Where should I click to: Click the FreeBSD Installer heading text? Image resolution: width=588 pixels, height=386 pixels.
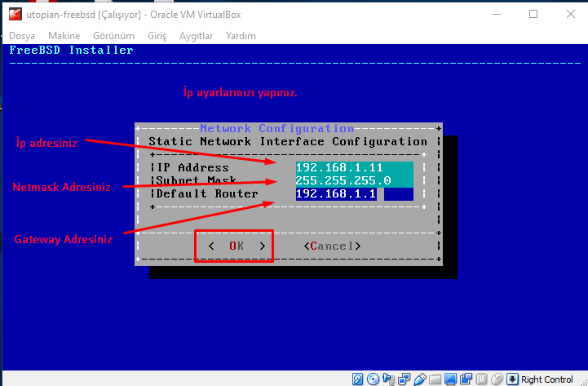click(x=71, y=50)
